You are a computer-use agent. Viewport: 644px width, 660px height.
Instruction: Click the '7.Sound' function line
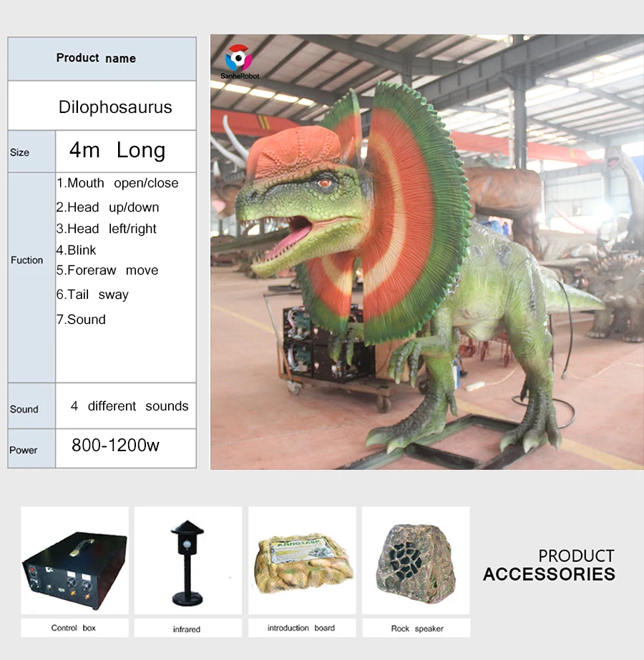pyautogui.click(x=81, y=320)
